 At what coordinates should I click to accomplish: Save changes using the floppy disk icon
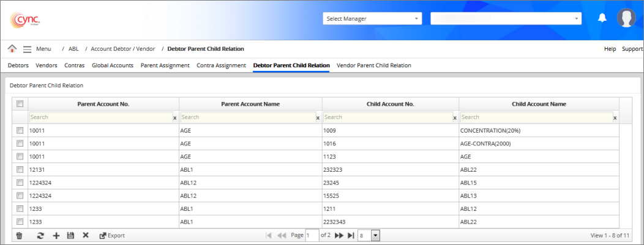[70, 235]
